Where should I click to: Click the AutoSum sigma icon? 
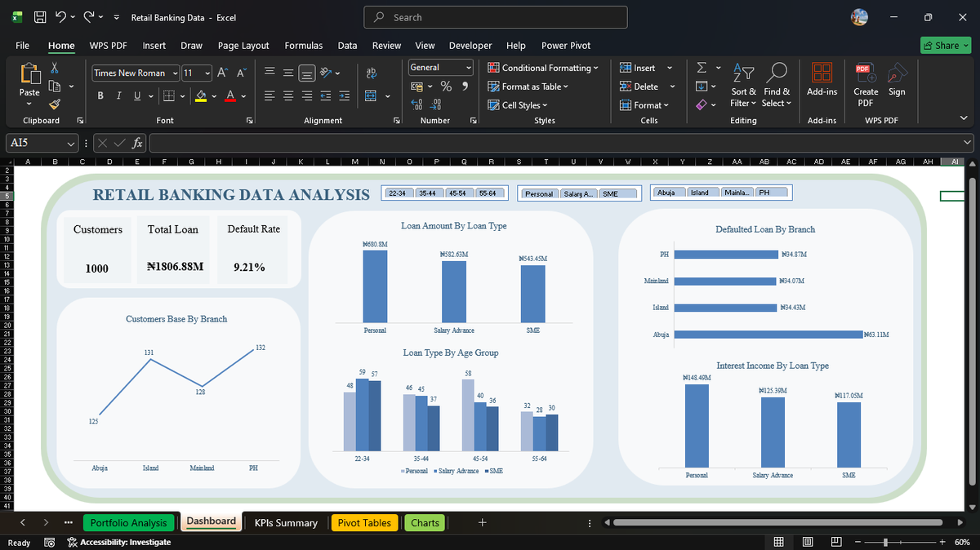click(x=702, y=69)
